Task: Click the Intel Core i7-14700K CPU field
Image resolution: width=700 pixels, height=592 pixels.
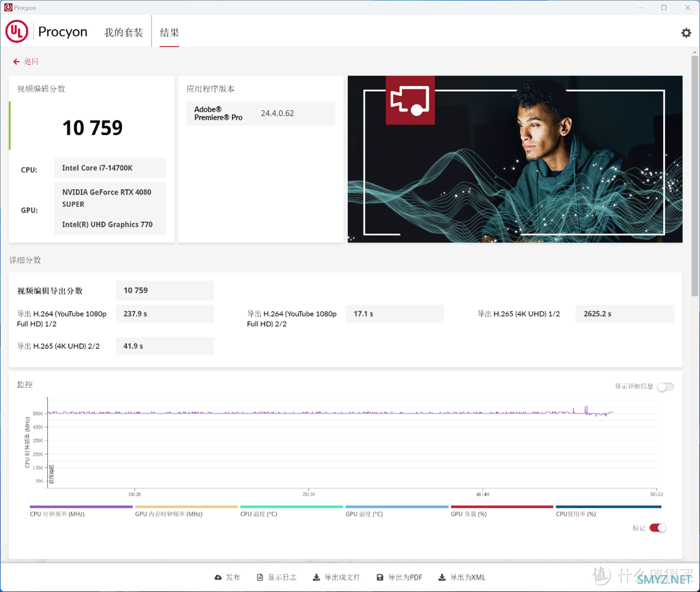Action: pos(110,168)
